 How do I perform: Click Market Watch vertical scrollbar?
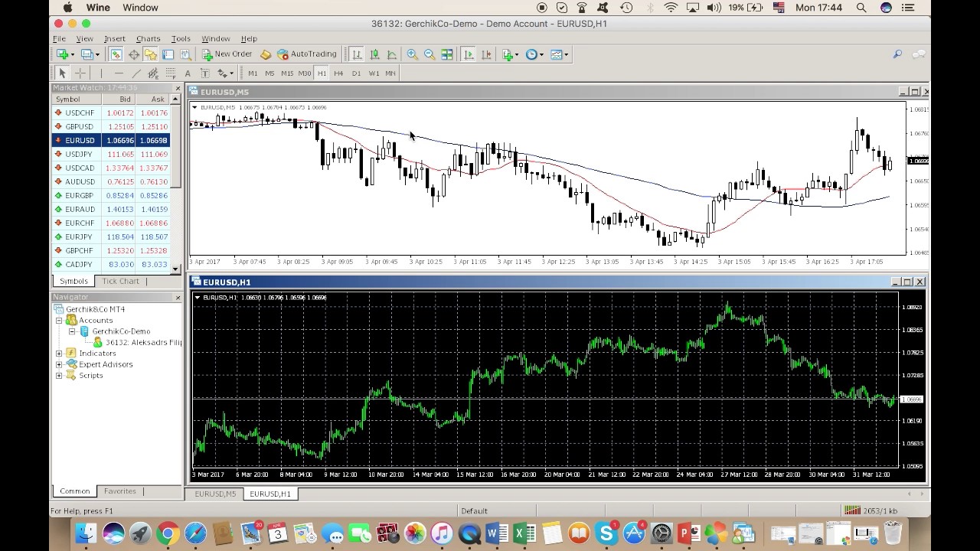(x=177, y=184)
